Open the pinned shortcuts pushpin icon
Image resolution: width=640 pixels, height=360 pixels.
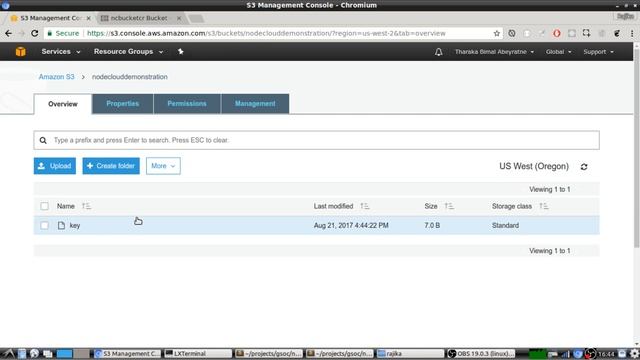coord(180,51)
